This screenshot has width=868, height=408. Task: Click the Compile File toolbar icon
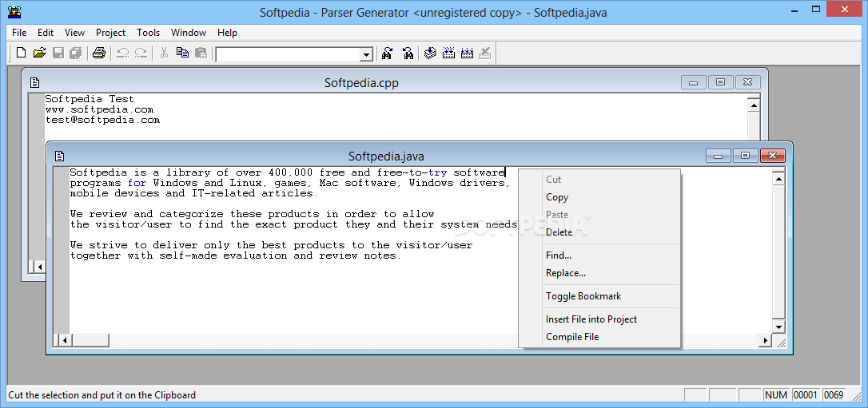point(431,53)
